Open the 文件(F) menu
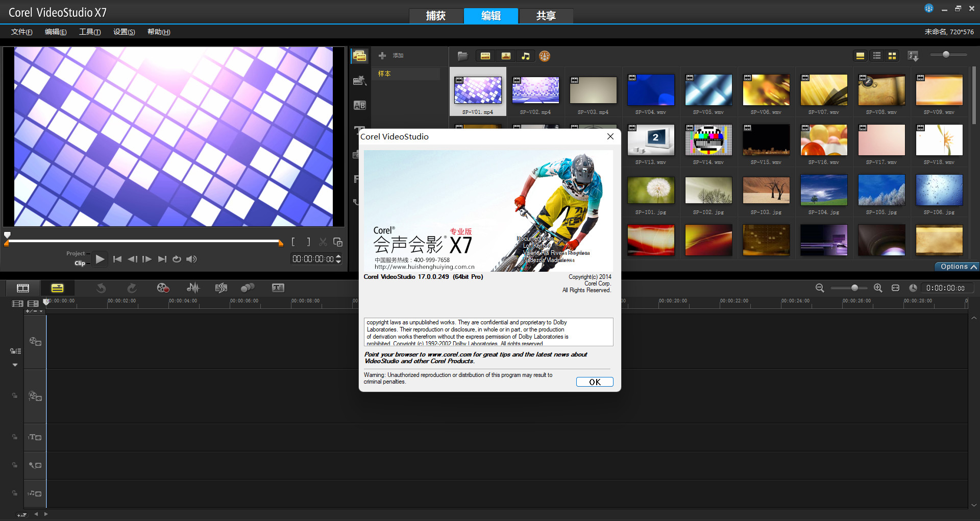This screenshot has height=521, width=980. tap(22, 32)
